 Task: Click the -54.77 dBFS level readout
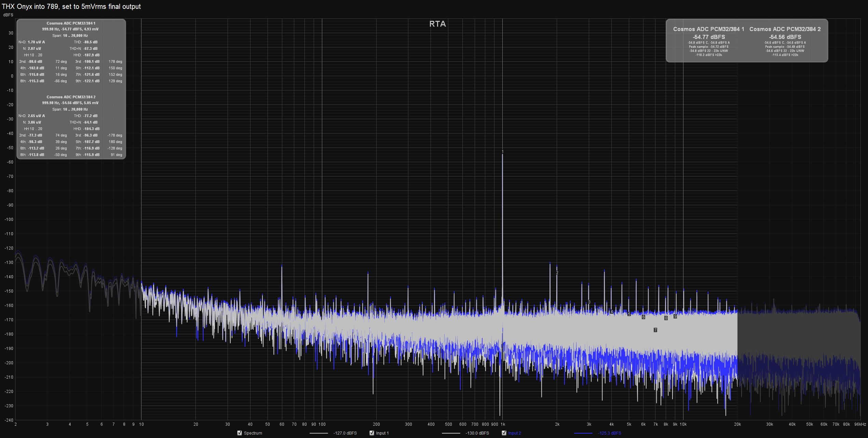click(709, 37)
